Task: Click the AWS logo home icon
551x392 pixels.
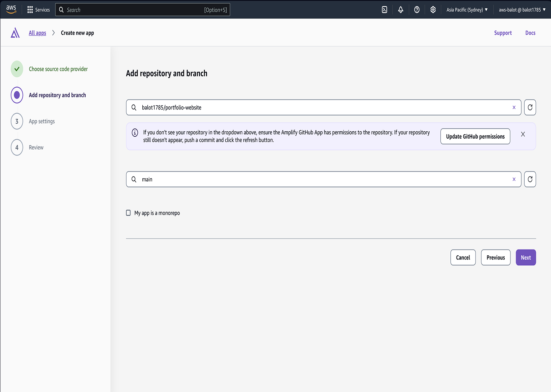Action: point(11,10)
